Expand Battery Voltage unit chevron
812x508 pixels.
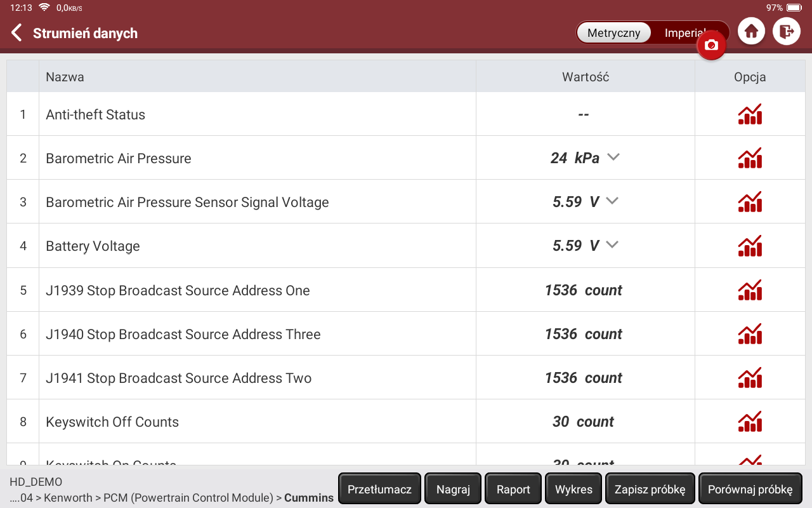[x=612, y=245]
